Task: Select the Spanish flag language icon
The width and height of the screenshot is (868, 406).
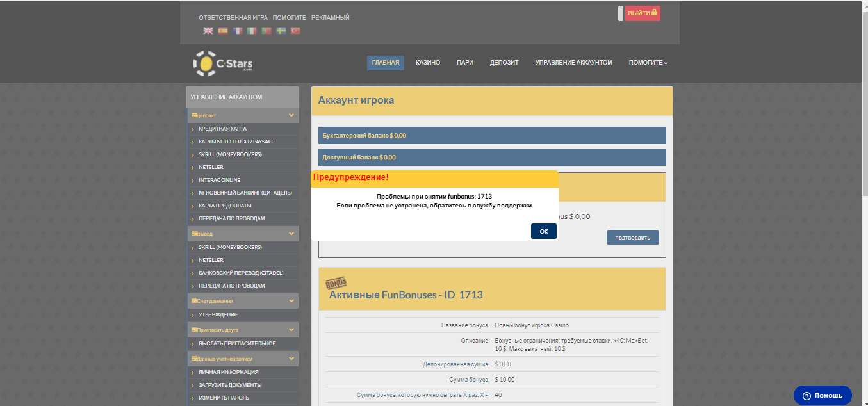Action: (x=223, y=31)
